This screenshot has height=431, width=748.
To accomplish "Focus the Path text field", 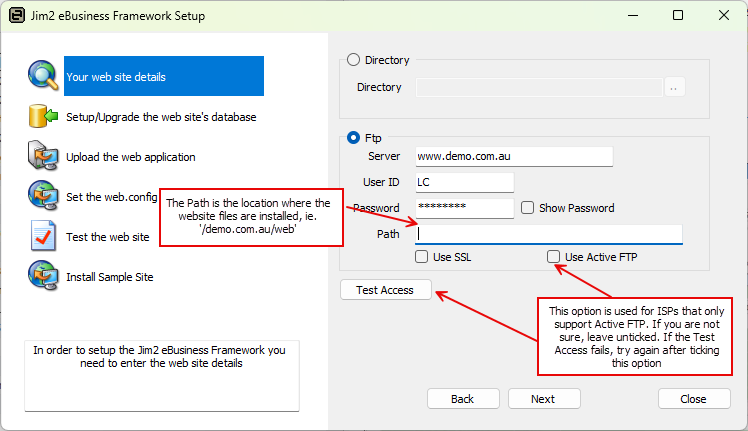I will [548, 233].
